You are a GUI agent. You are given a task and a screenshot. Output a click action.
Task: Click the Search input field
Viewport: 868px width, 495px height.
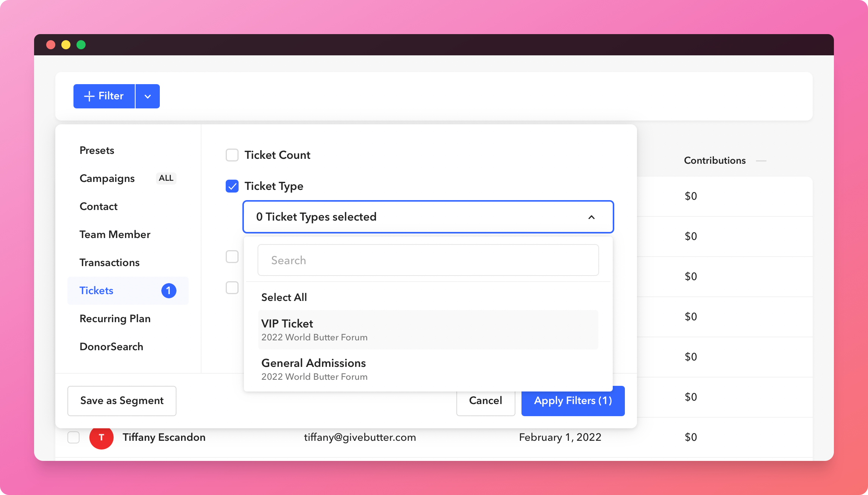click(428, 260)
